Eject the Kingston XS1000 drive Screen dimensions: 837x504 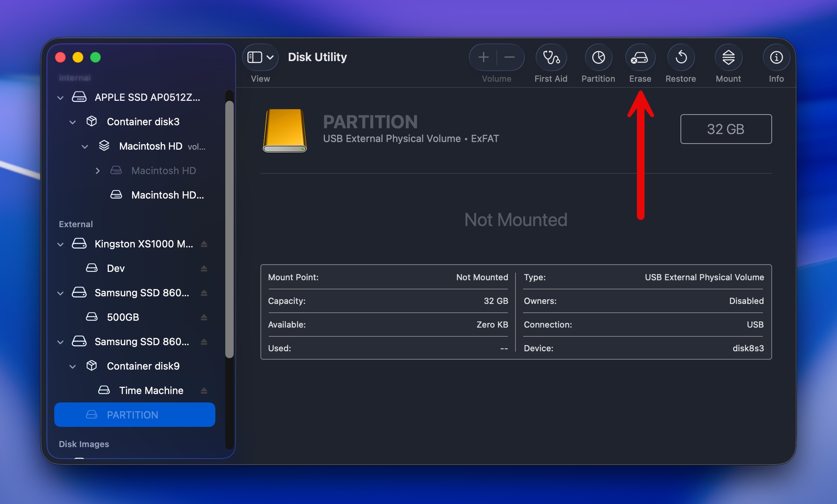tap(205, 244)
